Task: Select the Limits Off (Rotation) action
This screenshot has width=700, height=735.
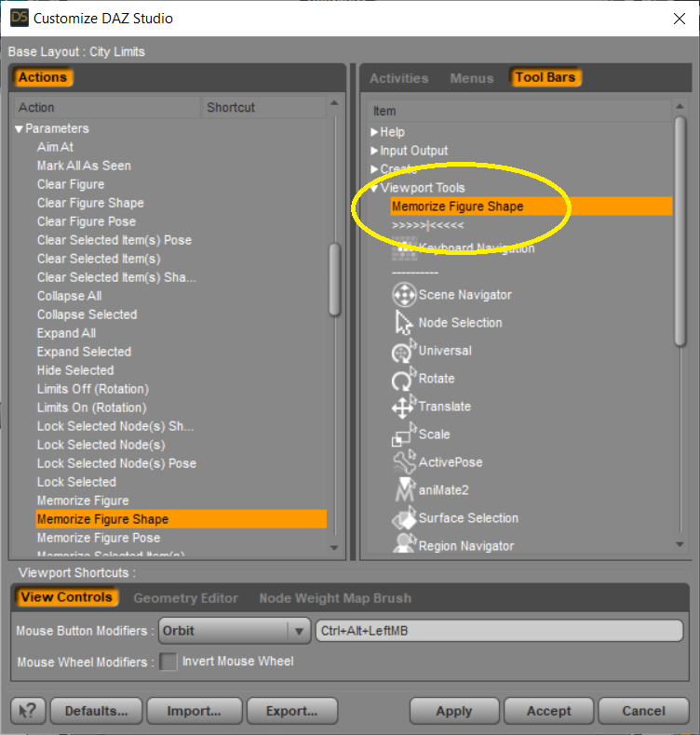Action: point(93,389)
